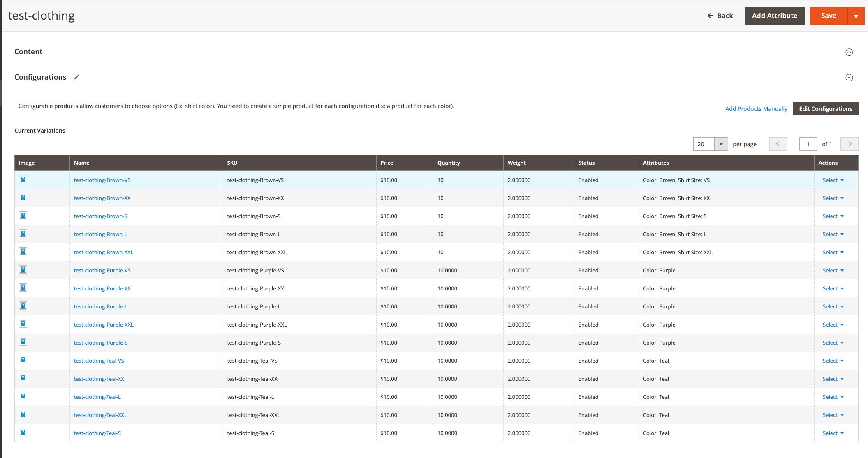Click the back arrow icon next to Back
This screenshot has width=868, height=458.
pos(709,15)
